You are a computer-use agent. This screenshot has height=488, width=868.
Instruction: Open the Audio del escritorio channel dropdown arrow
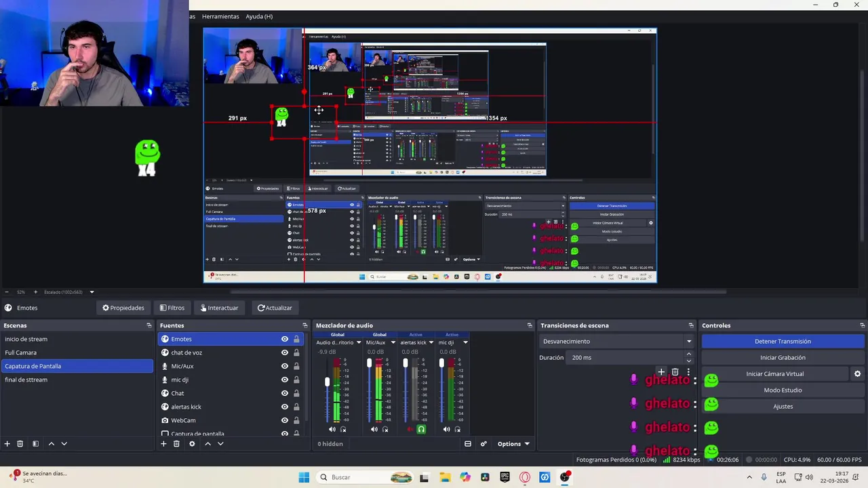pyautogui.click(x=359, y=342)
